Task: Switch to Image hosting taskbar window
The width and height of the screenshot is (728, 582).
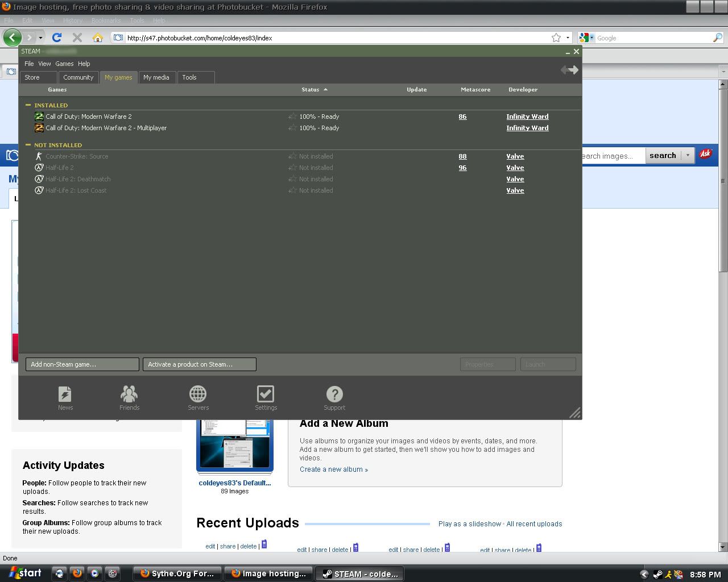Action: point(268,573)
